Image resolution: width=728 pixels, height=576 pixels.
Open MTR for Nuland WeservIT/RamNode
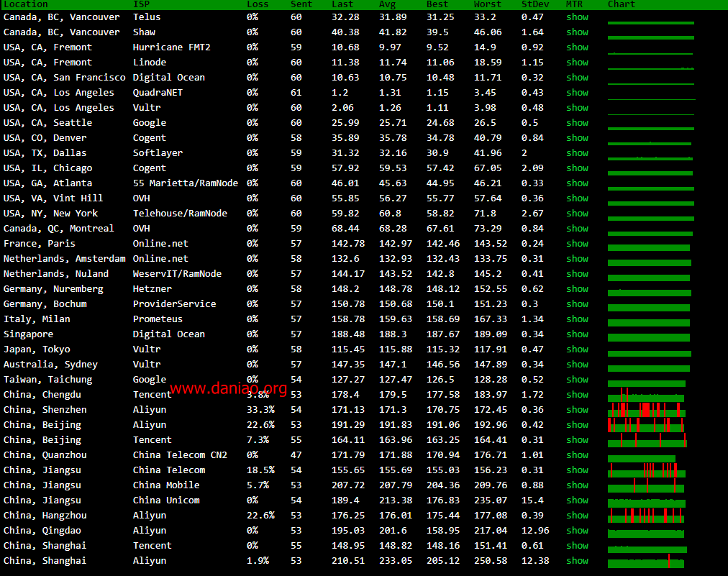577,274
